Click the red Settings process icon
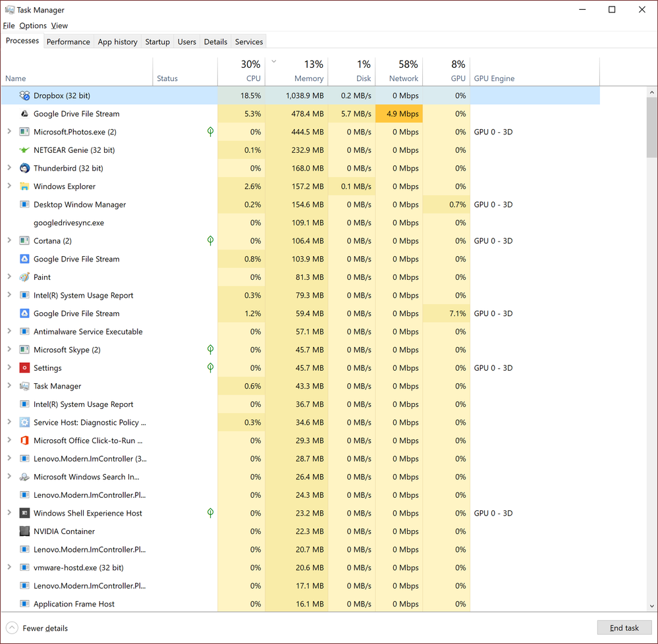 [24, 368]
